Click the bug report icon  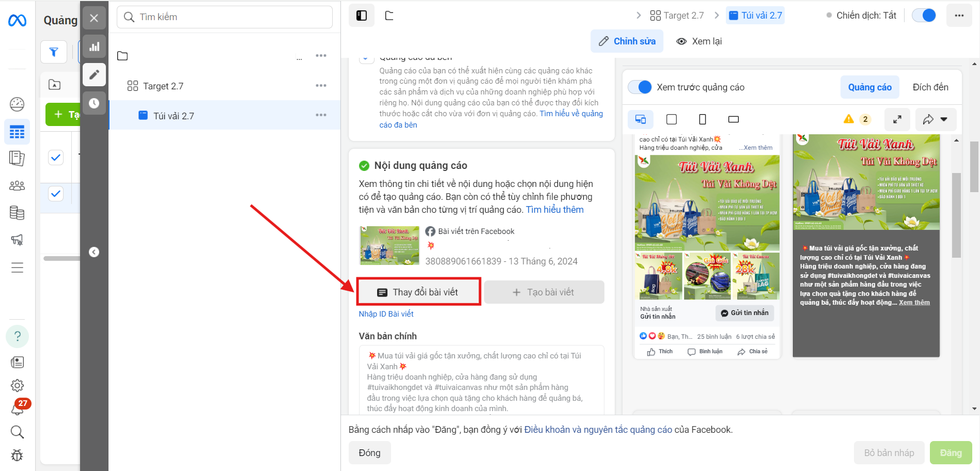(x=17, y=455)
